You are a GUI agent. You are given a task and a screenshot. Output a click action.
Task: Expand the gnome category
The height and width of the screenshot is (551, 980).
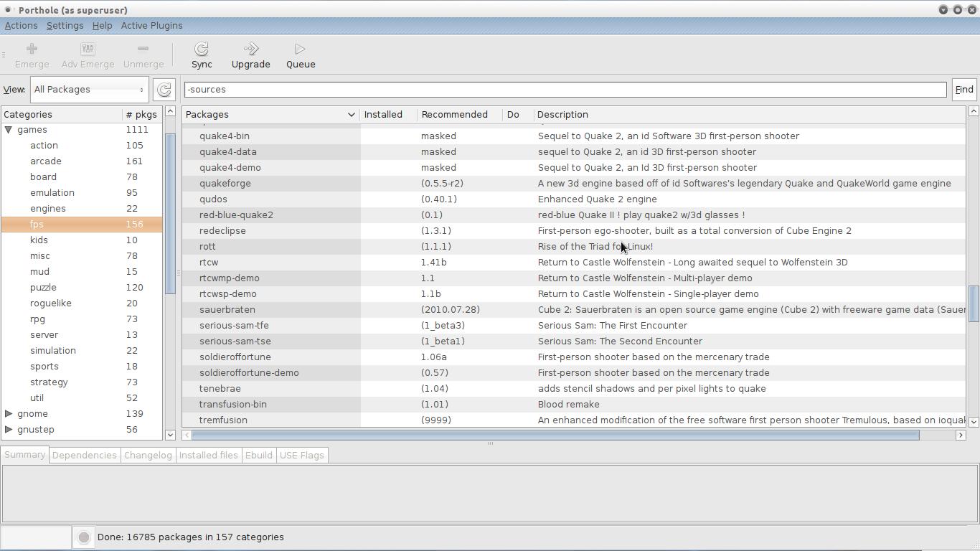[x=9, y=414]
